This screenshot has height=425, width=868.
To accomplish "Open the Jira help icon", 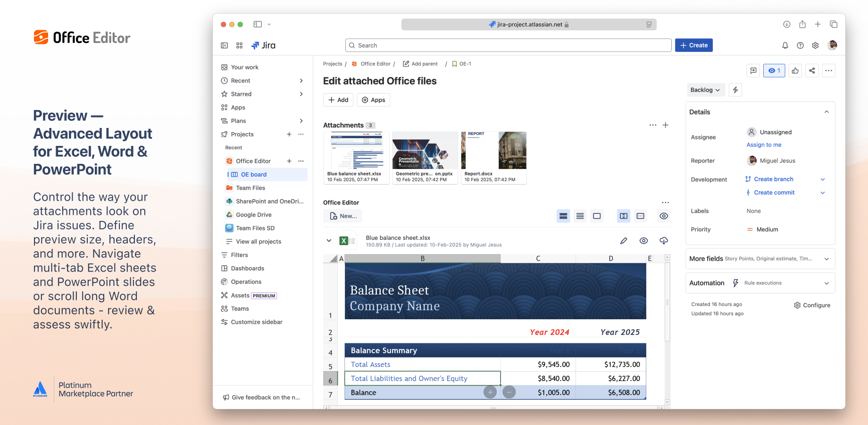I will (800, 45).
